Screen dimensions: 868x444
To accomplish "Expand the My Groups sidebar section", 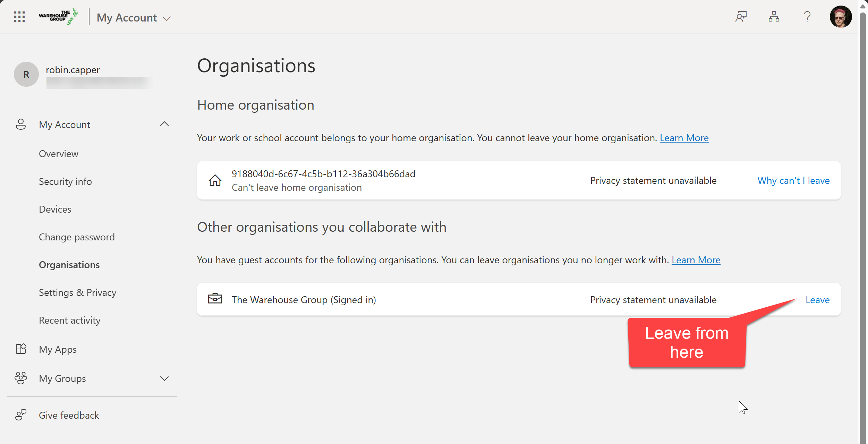I will 164,378.
